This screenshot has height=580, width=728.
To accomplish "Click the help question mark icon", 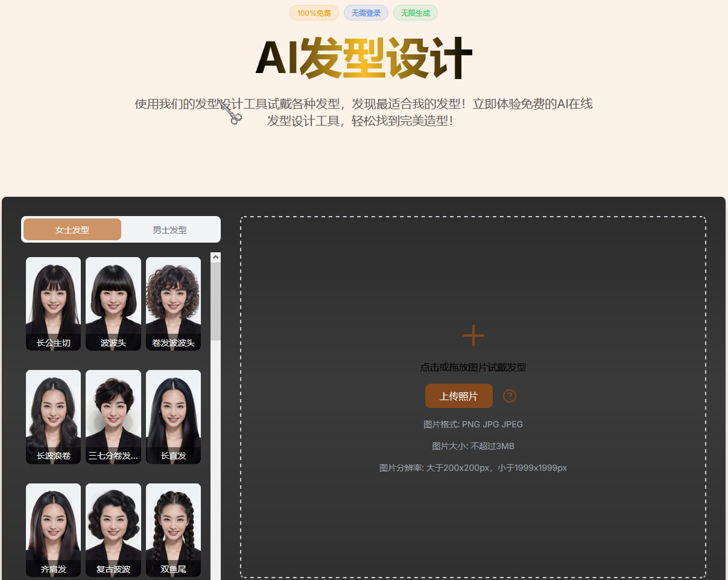I will click(x=510, y=396).
